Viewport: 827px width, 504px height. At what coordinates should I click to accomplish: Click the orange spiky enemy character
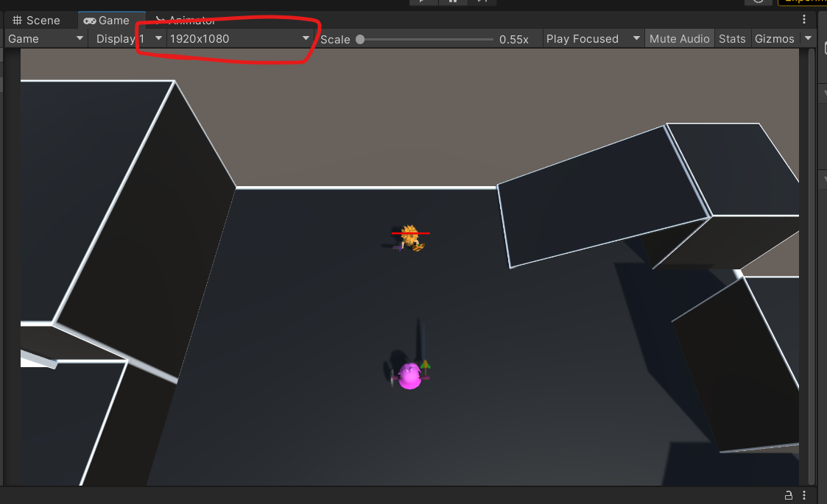pyautogui.click(x=409, y=238)
